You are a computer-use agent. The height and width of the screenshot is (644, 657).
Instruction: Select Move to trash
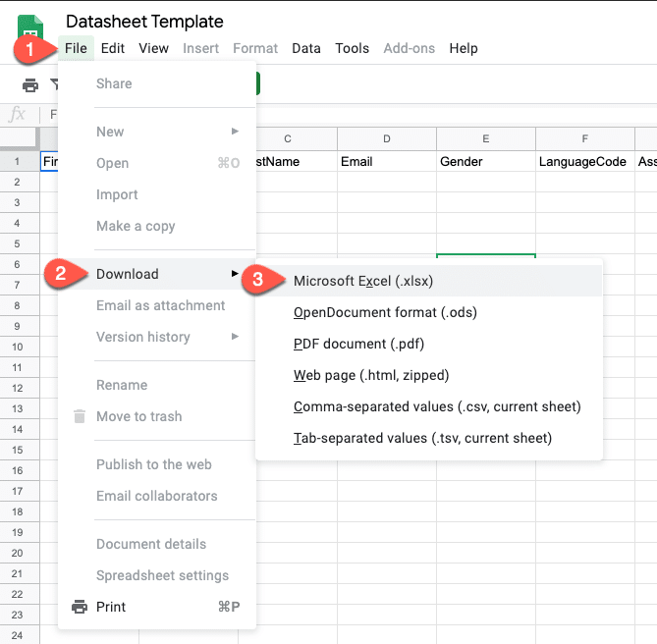tap(157, 416)
